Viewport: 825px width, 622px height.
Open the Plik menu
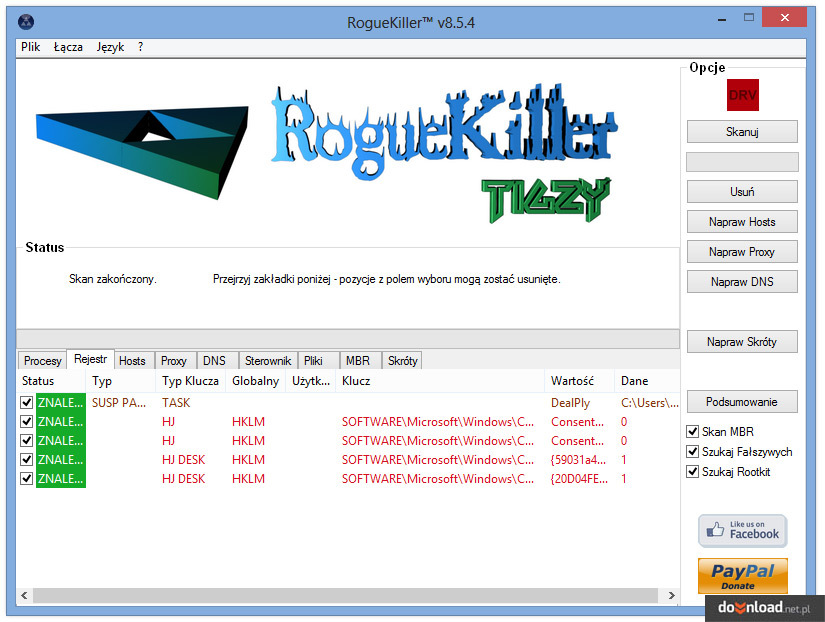pos(31,47)
